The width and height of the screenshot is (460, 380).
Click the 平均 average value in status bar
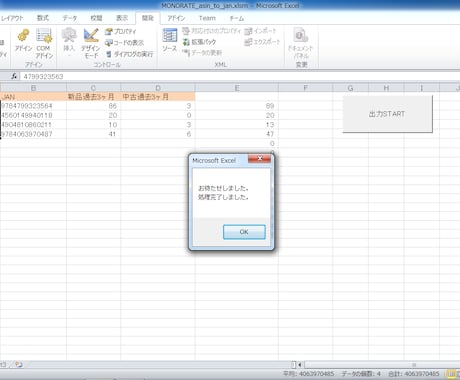click(309, 374)
